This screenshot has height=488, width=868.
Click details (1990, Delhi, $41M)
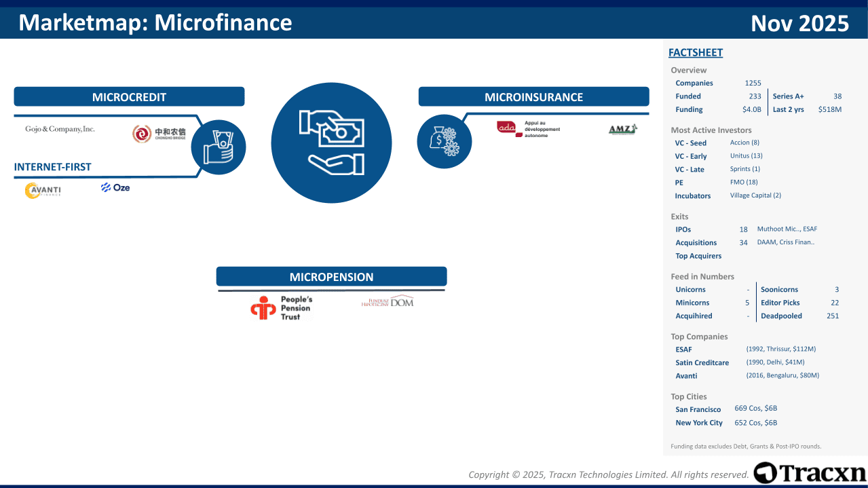(x=775, y=362)
